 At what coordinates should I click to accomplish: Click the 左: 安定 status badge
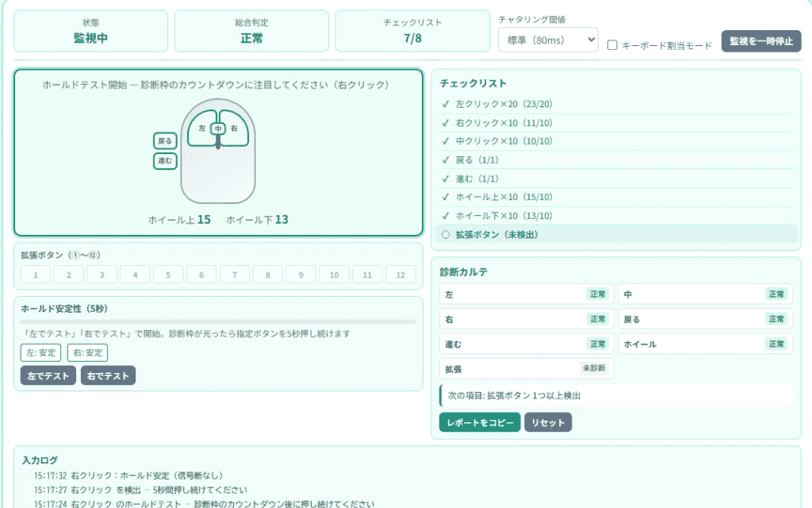[41, 352]
